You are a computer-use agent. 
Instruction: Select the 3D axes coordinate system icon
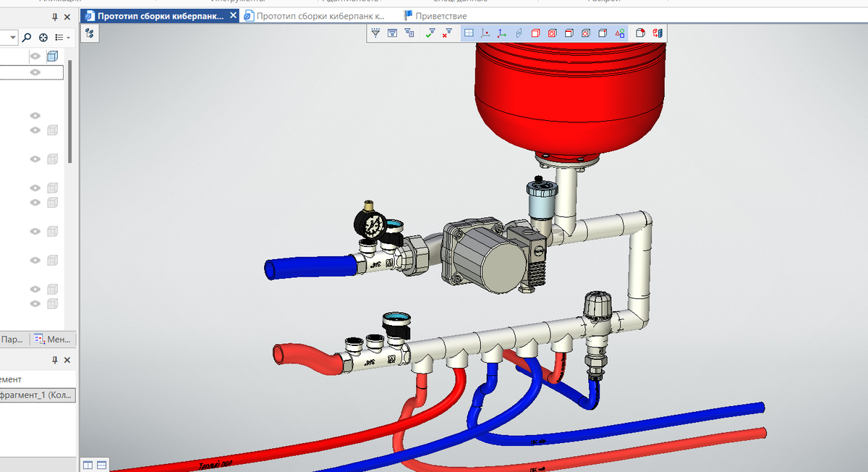point(502,33)
